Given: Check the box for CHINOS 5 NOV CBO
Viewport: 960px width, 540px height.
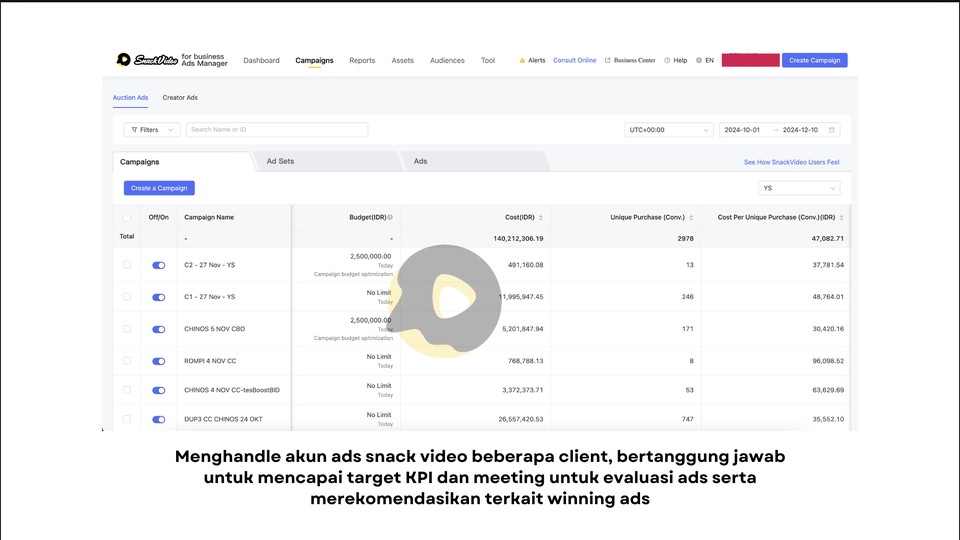Looking at the screenshot, I should [127, 329].
